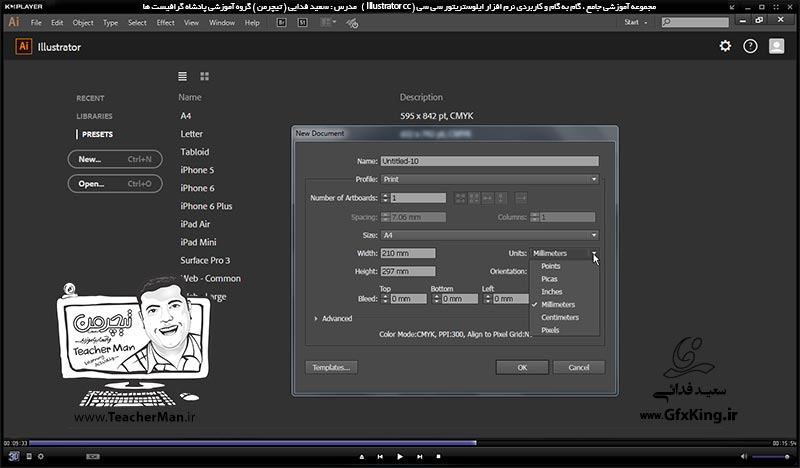This screenshot has width=800, height=468.
Task: Select arrange by column artboard layout
Action: point(502,198)
